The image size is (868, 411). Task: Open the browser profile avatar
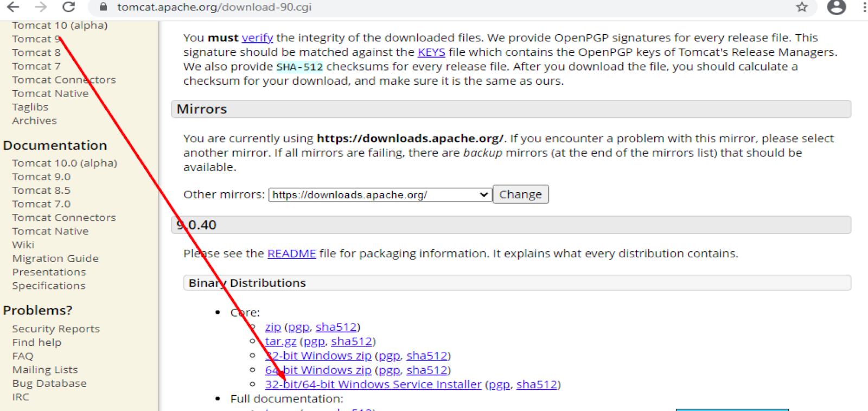[x=837, y=7]
